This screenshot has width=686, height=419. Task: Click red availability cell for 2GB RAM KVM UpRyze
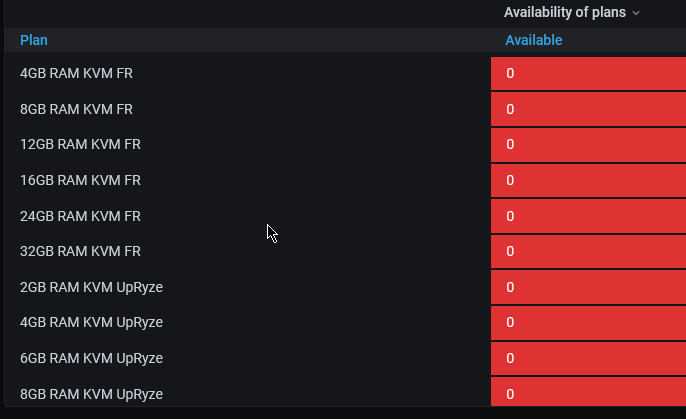point(588,287)
